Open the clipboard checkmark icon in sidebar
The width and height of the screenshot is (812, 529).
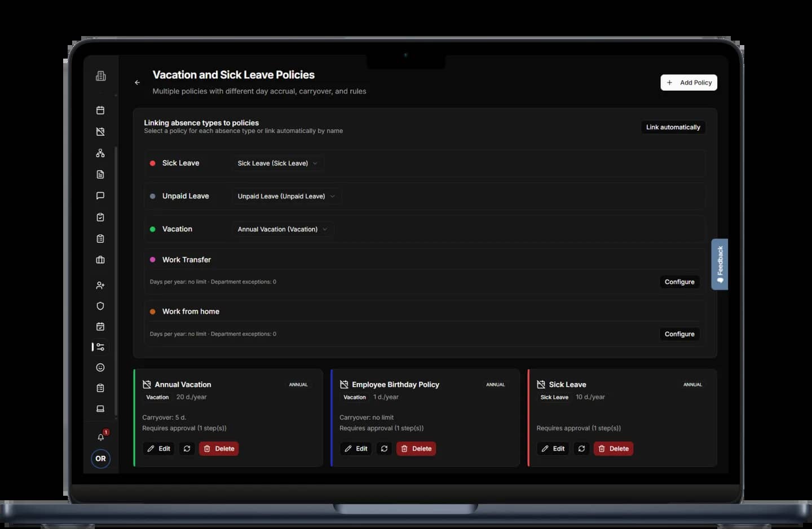[100, 217]
